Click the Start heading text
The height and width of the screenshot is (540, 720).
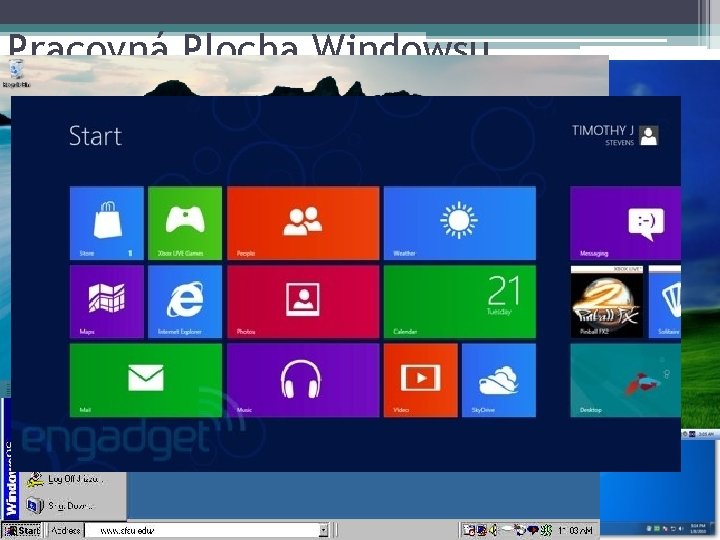point(96,136)
